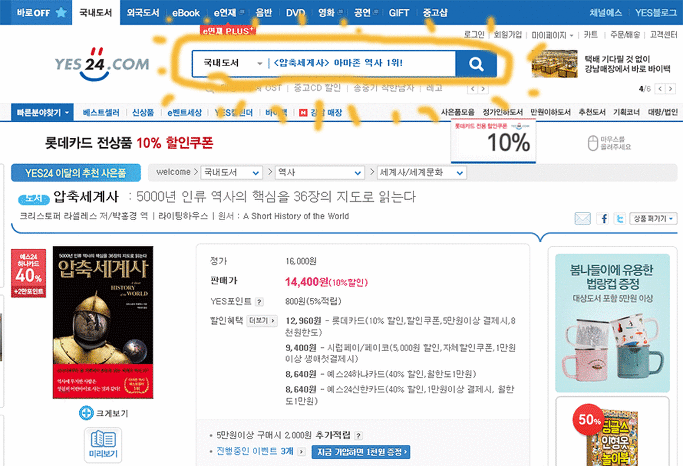The height and width of the screenshot is (466, 683).
Task: Open the eBook tab
Action: [186, 13]
